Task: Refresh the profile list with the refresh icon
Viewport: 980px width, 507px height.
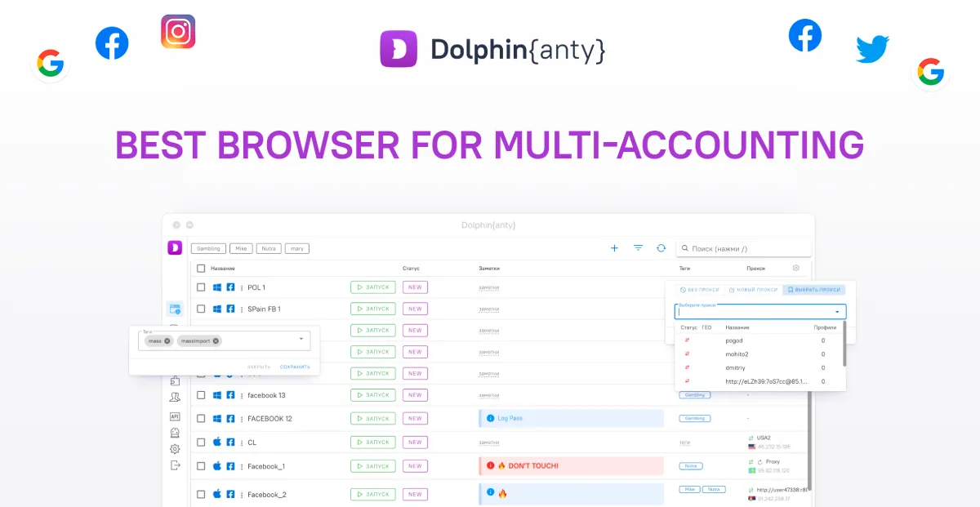Action: point(660,247)
